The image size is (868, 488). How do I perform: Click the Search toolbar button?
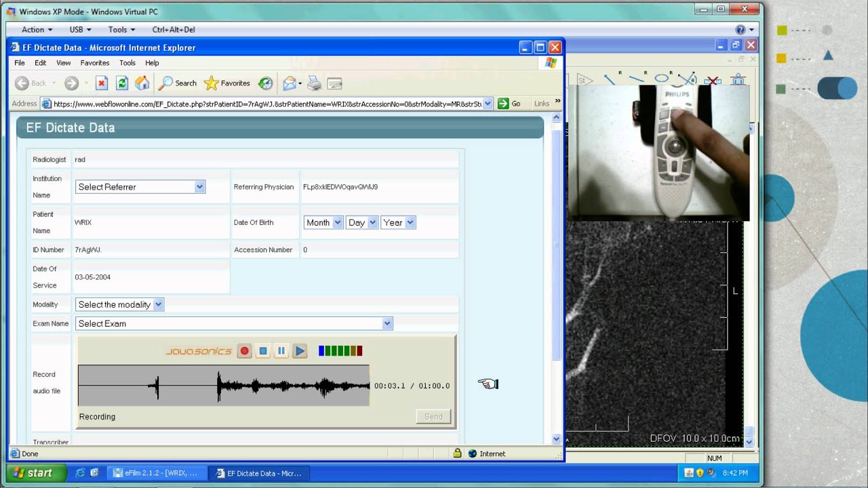(x=178, y=83)
